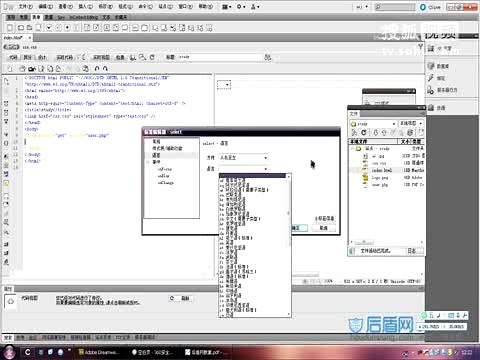The image size is (480, 360).
Task: Switch to the 常用 insert bar tab
Action: 11,17
